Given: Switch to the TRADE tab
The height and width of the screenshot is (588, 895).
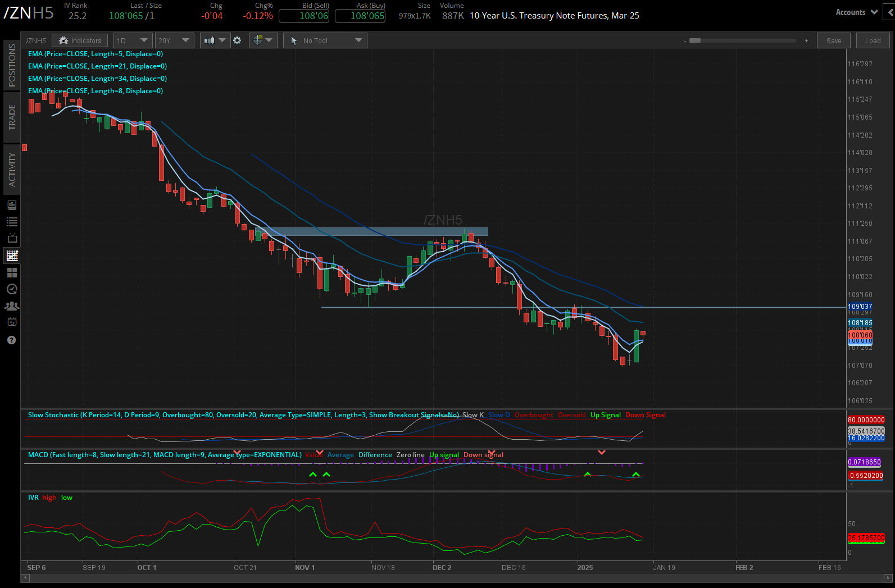Looking at the screenshot, I should click(x=12, y=117).
